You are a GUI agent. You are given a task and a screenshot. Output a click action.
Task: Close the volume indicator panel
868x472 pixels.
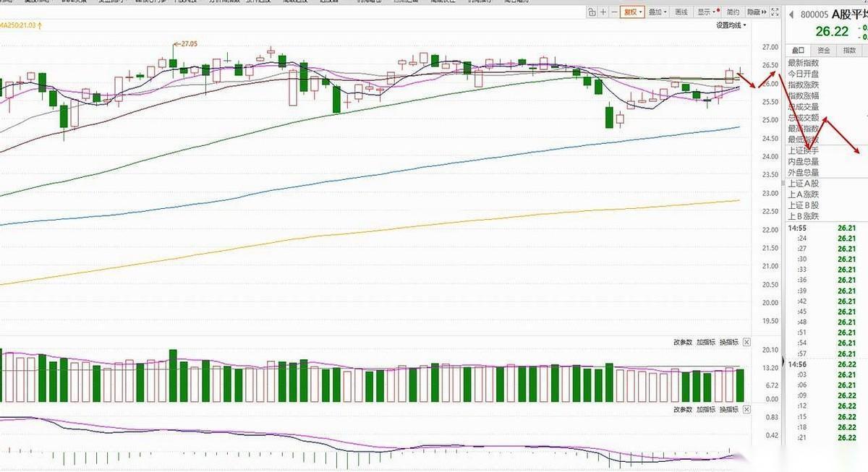click(746, 342)
